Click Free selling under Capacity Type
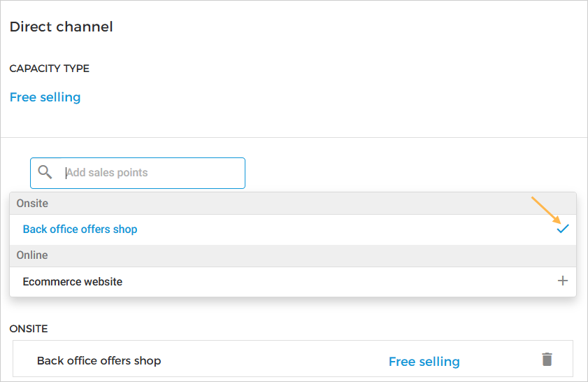The height and width of the screenshot is (382, 588). (45, 97)
